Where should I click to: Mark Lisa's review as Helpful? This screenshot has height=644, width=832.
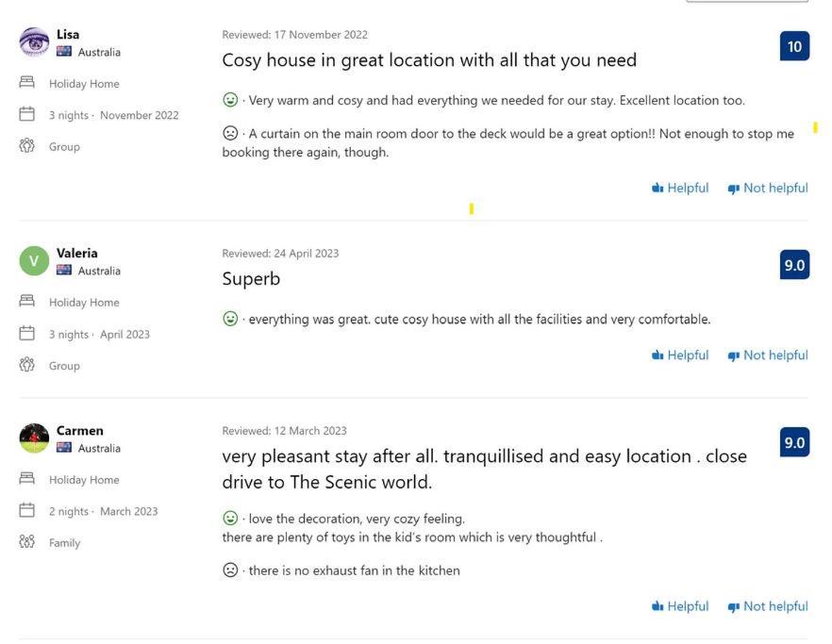click(680, 188)
